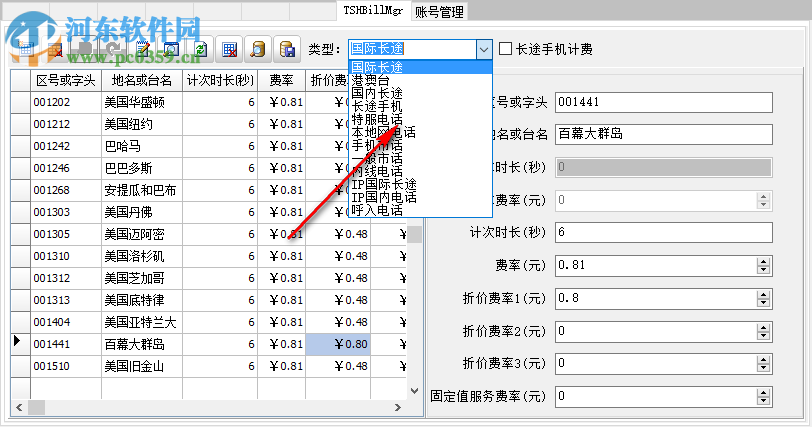The image size is (812, 427).
Task: Select IP国际长途 in the dropdown list
Action: pyautogui.click(x=420, y=184)
